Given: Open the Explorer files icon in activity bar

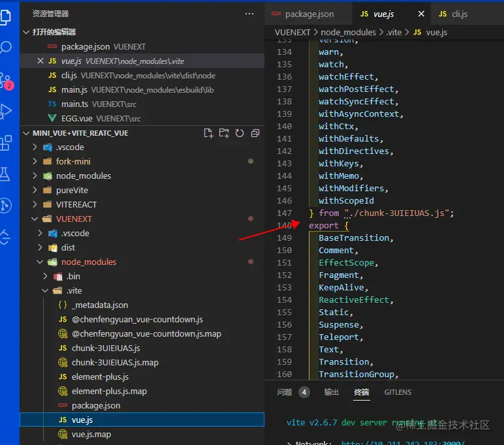Looking at the screenshot, I should [x=6, y=17].
